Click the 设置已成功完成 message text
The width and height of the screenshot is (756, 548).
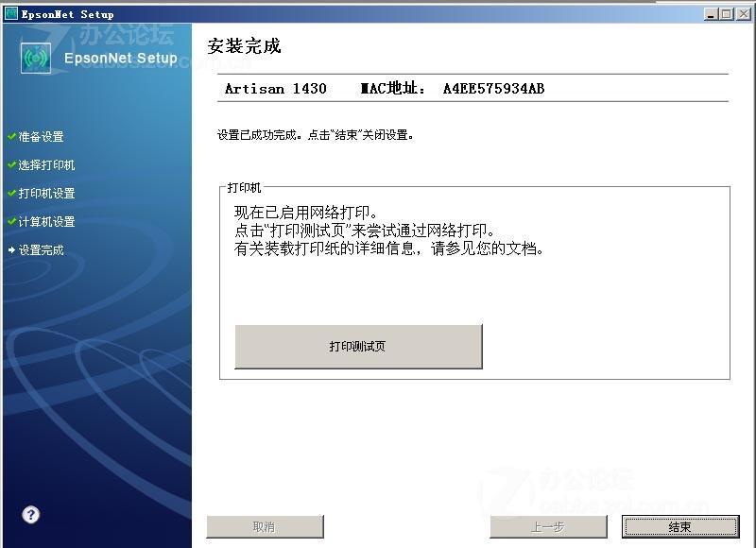tap(316, 135)
